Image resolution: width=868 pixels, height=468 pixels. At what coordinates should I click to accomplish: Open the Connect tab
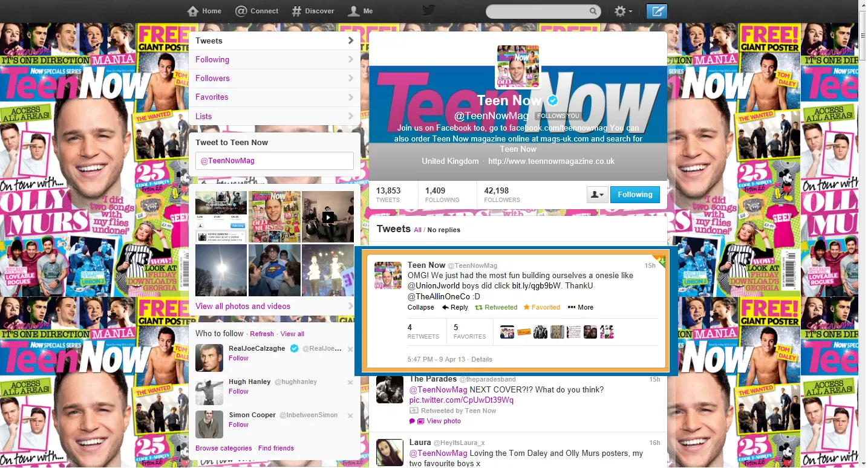pyautogui.click(x=256, y=11)
